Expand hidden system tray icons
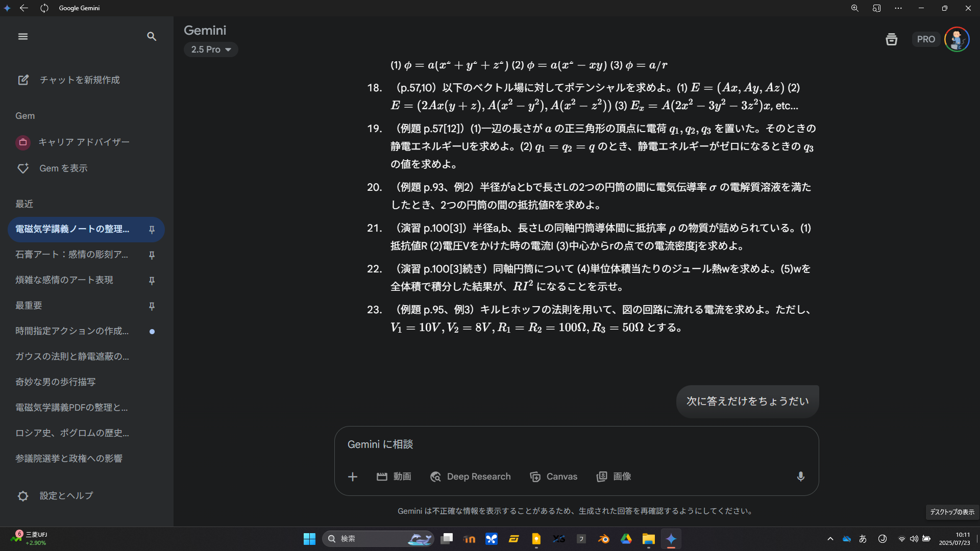The height and width of the screenshot is (551, 980). 830,539
